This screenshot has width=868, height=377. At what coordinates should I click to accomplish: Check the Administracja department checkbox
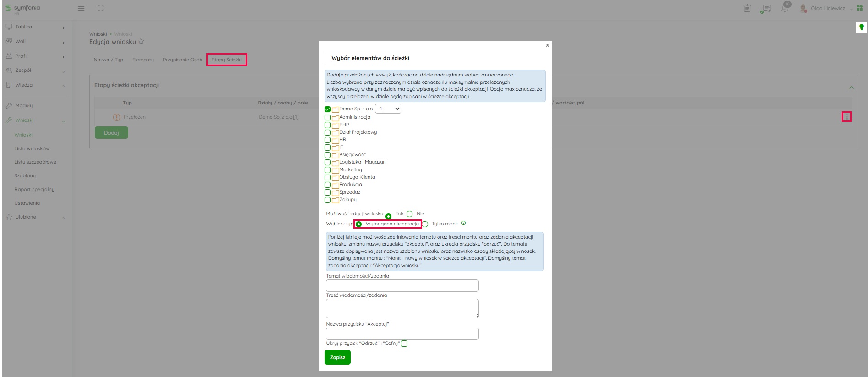point(327,117)
